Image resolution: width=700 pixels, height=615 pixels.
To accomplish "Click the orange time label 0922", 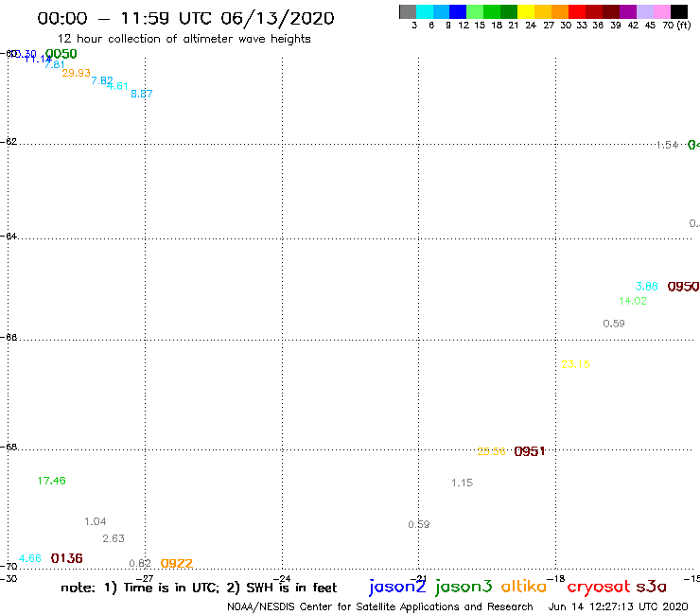I will 177,564.
